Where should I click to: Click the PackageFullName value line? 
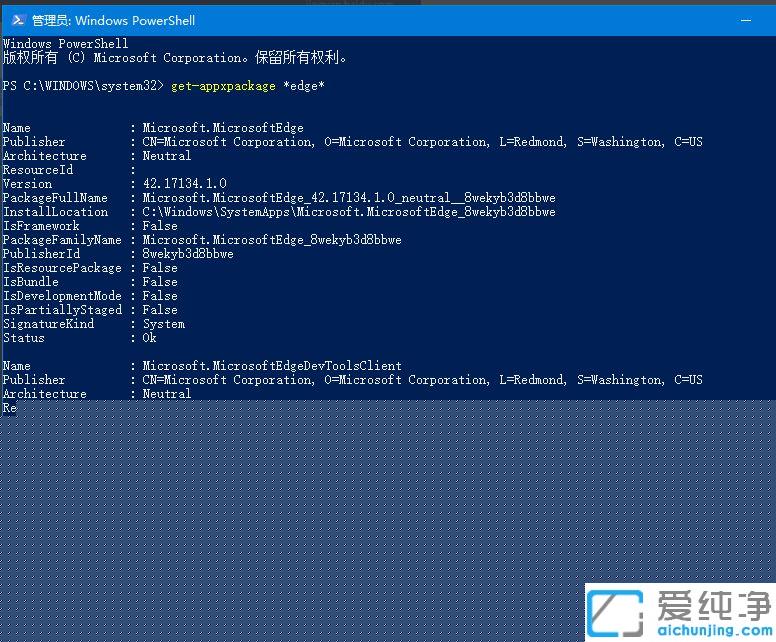pos(349,198)
